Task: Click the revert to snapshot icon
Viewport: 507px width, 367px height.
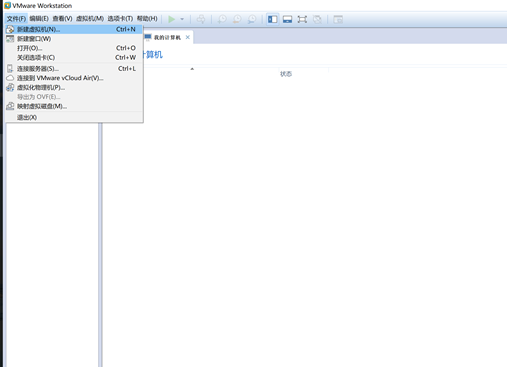Action: [x=237, y=19]
